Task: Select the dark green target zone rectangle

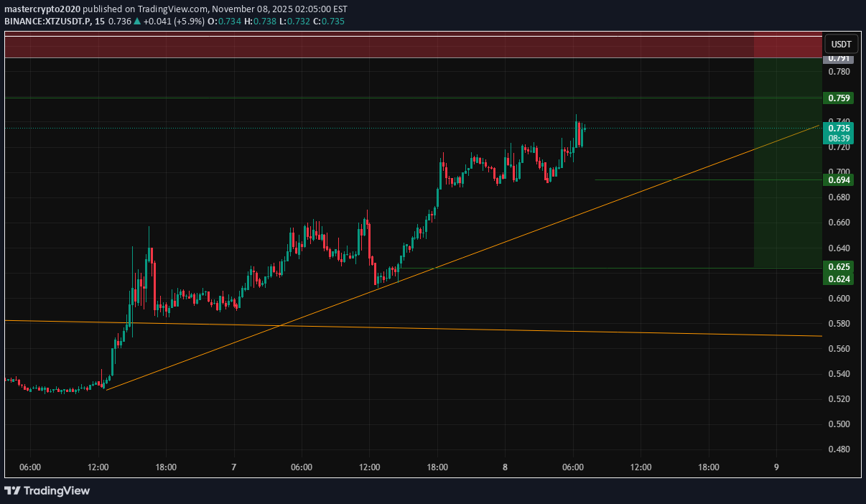Action: 787,215
